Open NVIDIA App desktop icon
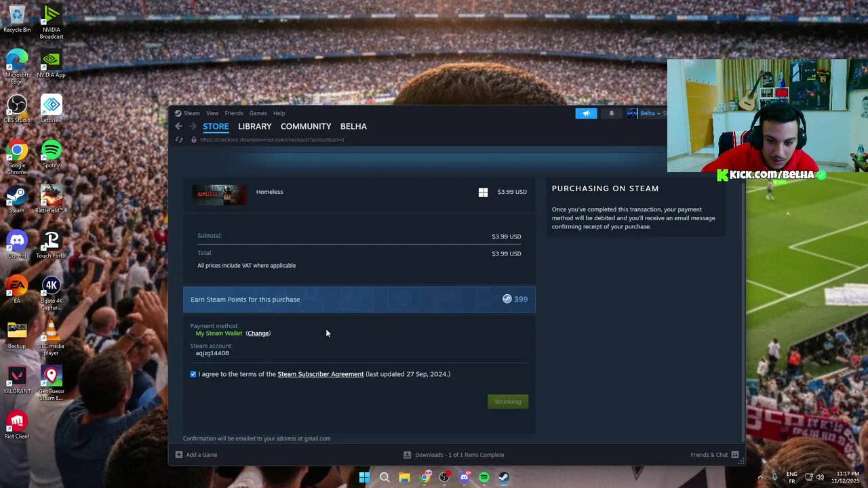868x488 pixels. click(x=51, y=64)
